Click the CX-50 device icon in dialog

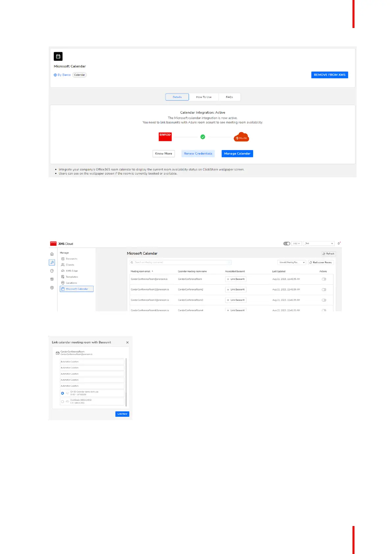[67, 393]
